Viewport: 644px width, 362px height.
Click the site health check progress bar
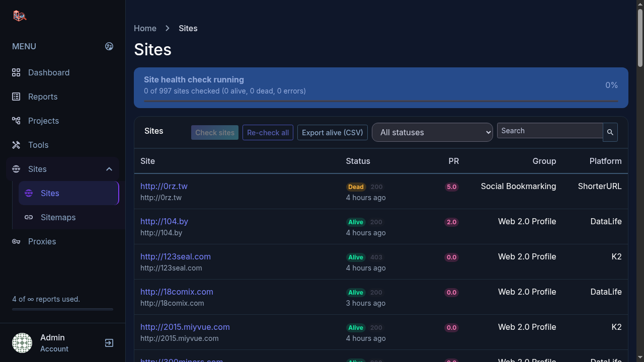pyautogui.click(x=381, y=101)
